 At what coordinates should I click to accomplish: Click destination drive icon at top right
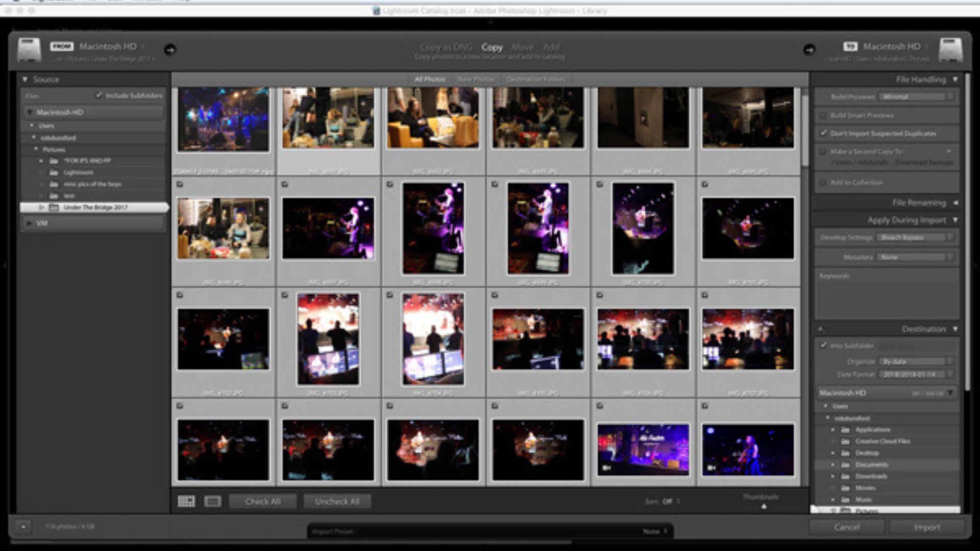[950, 51]
